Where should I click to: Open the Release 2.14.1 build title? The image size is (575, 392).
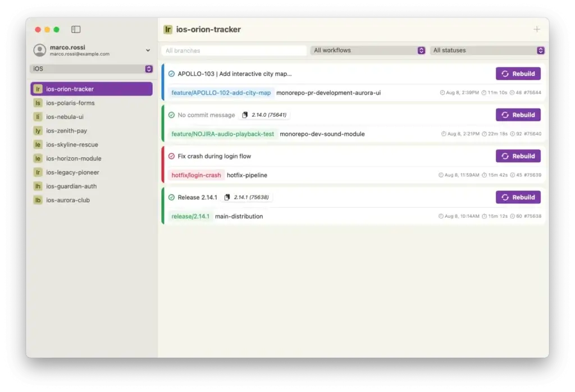[x=197, y=197]
